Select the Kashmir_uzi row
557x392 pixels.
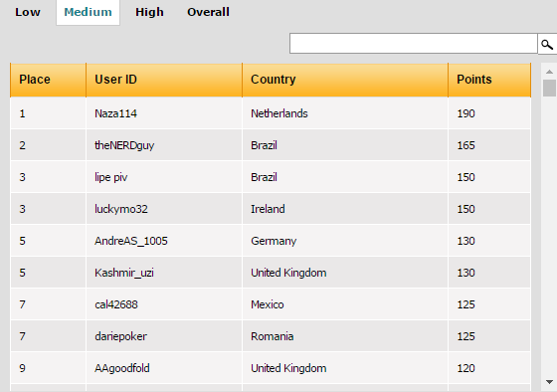coord(271,273)
